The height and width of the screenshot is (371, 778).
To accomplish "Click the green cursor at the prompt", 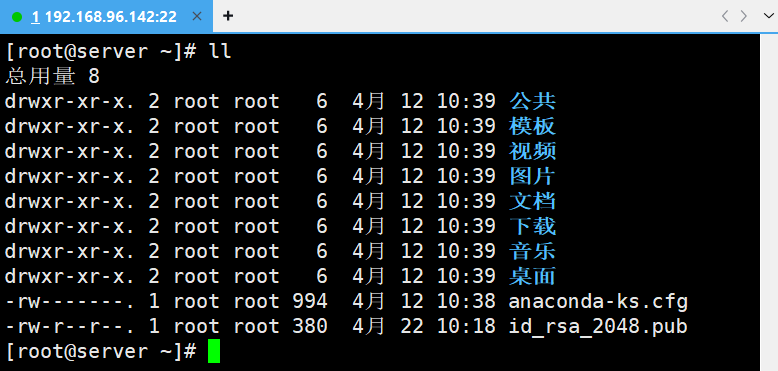I will 214,351.
